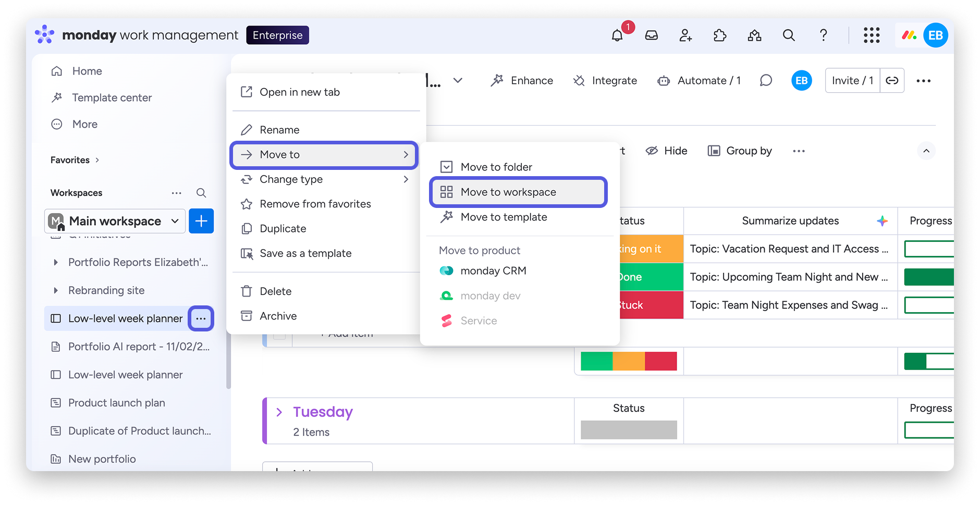The height and width of the screenshot is (505, 980).
Task: Open the inbox icon in the top bar
Action: pyautogui.click(x=651, y=35)
